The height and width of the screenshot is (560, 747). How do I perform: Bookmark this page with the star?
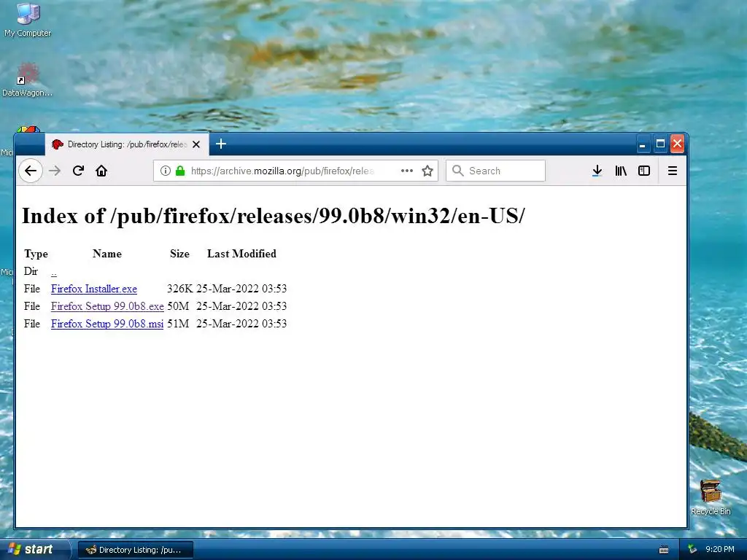(427, 171)
